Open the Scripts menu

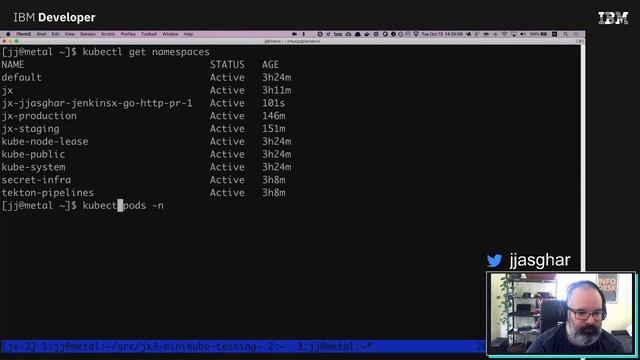(108, 34)
